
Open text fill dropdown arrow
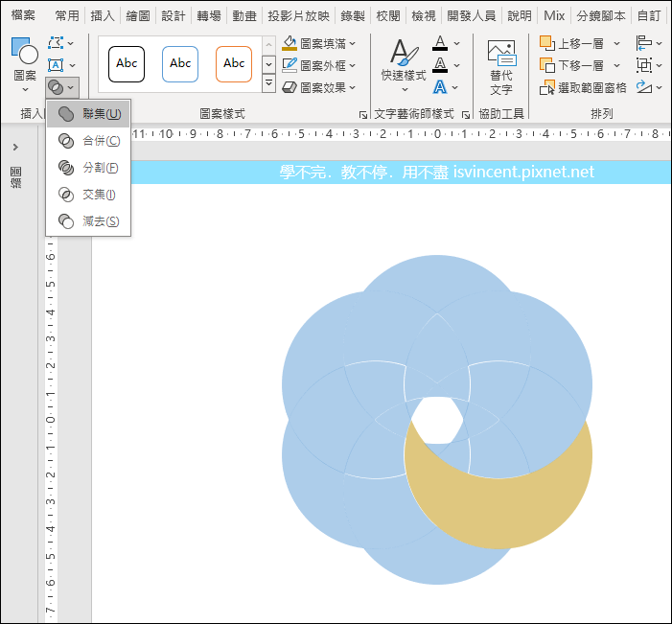pyautogui.click(x=457, y=43)
